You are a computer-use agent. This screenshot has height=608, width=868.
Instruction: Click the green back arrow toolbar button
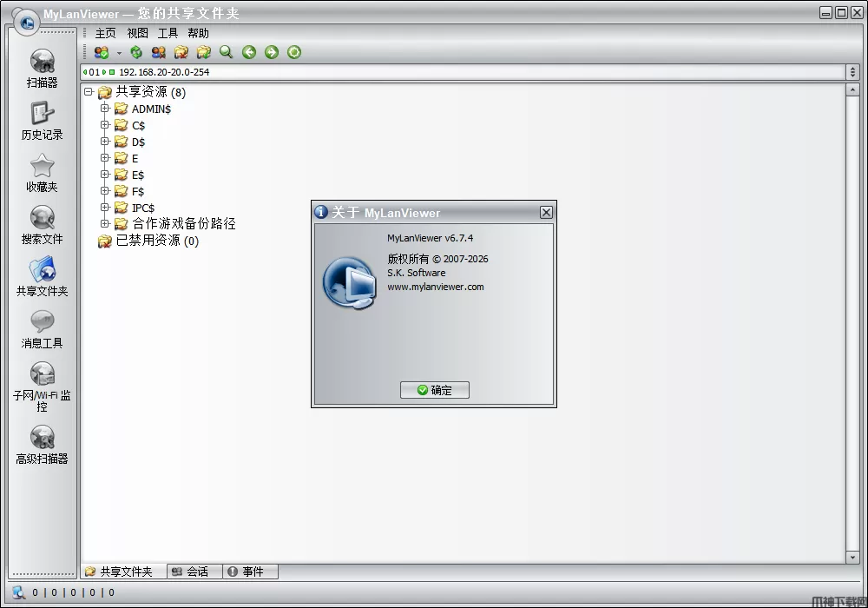[x=249, y=52]
